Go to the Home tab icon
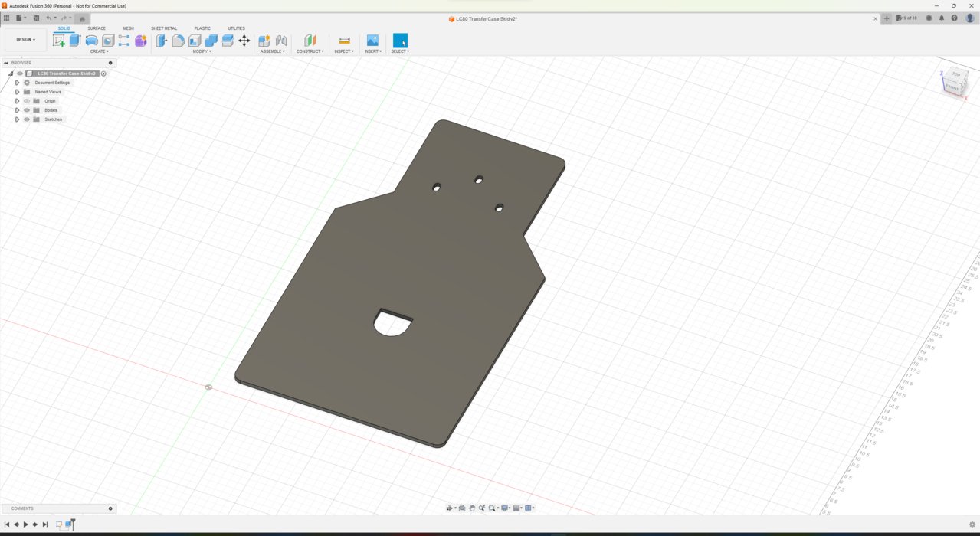The height and width of the screenshot is (536, 980). 83,19
